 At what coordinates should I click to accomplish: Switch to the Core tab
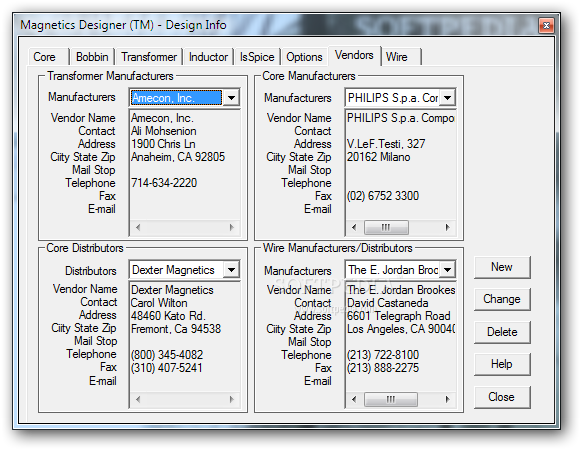point(49,57)
